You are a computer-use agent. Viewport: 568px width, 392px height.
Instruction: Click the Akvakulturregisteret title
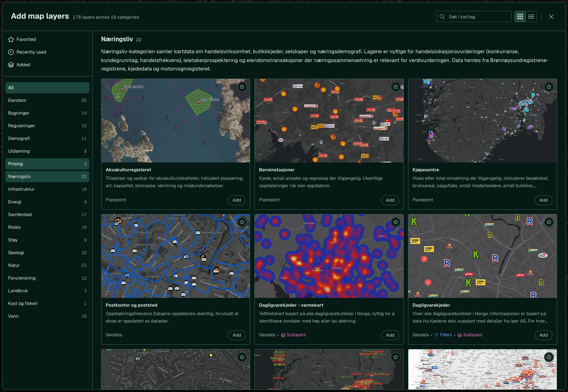(x=128, y=170)
